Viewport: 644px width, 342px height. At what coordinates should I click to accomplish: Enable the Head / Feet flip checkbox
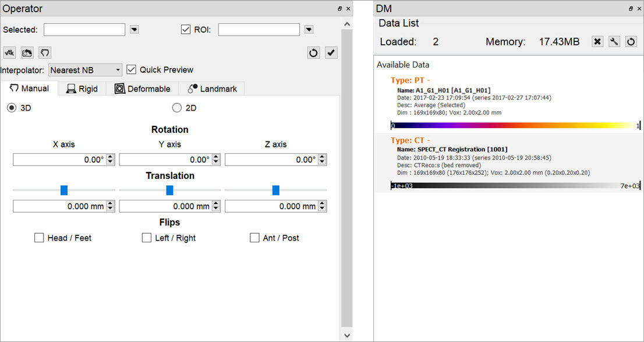pyautogui.click(x=39, y=238)
